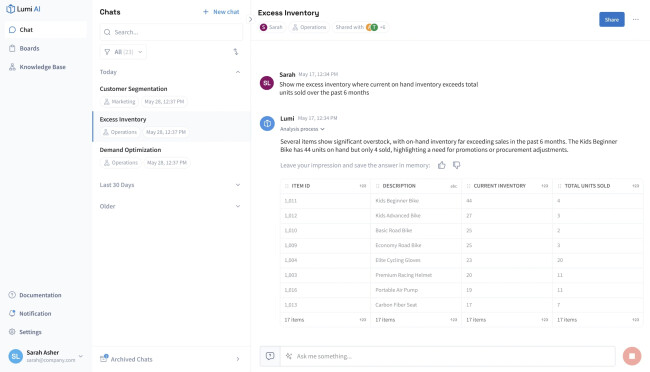Click the sort chats icon
The height and width of the screenshot is (372, 650).
click(x=236, y=52)
